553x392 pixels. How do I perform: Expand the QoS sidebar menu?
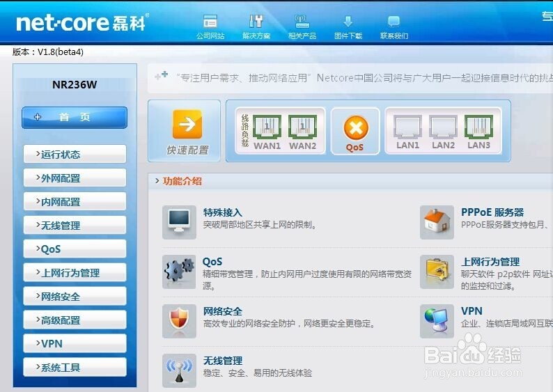tap(75, 249)
